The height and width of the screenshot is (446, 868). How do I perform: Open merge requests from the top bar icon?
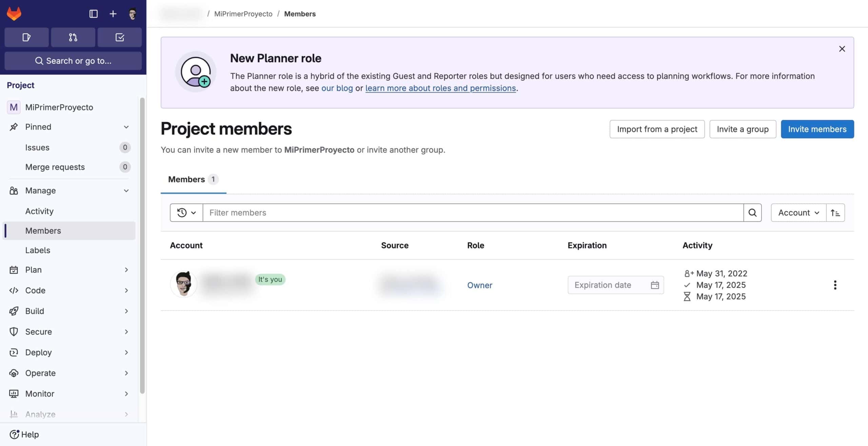(x=73, y=37)
